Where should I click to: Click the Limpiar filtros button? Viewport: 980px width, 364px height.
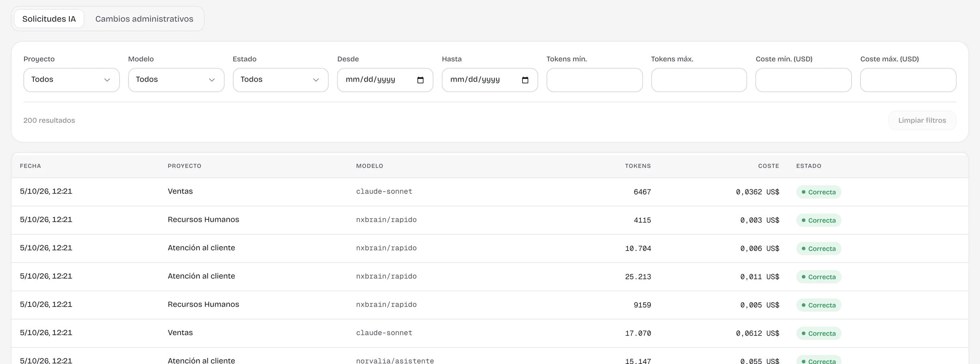pos(922,120)
